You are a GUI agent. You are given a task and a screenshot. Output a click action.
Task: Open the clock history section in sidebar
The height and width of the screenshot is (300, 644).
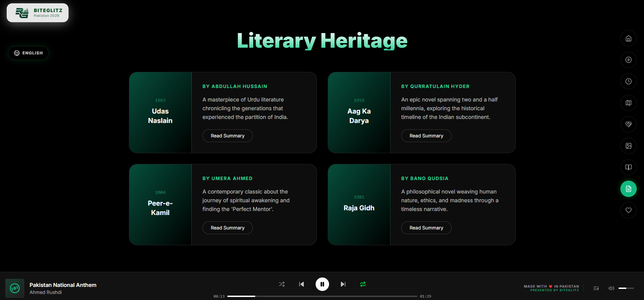tap(628, 81)
